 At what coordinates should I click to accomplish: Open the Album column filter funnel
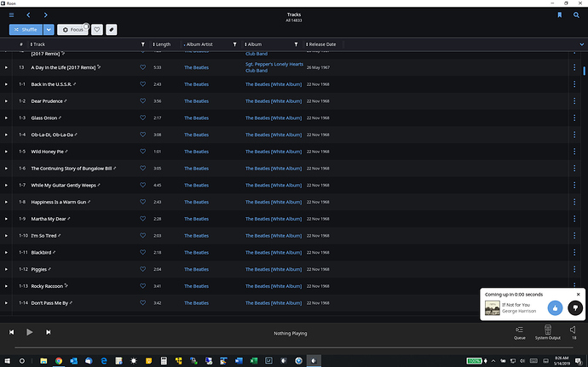click(x=296, y=44)
